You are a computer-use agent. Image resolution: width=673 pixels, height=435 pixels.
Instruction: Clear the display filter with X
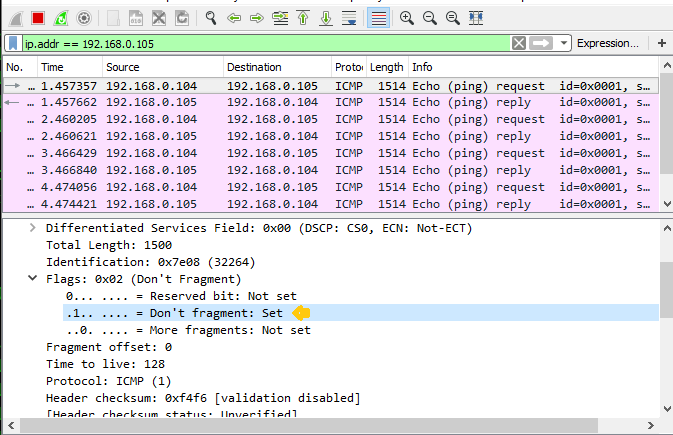point(518,43)
